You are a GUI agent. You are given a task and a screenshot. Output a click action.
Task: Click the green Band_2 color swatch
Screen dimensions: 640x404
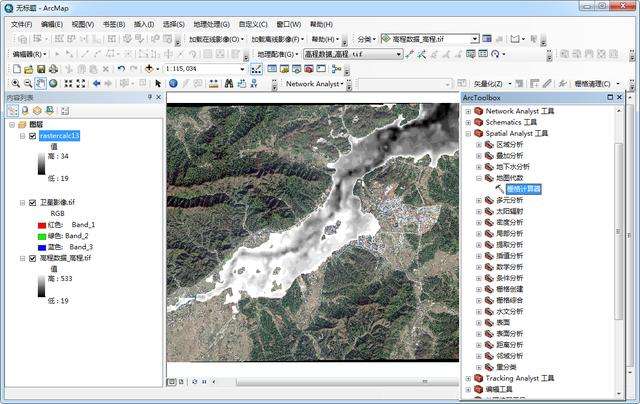[42, 236]
